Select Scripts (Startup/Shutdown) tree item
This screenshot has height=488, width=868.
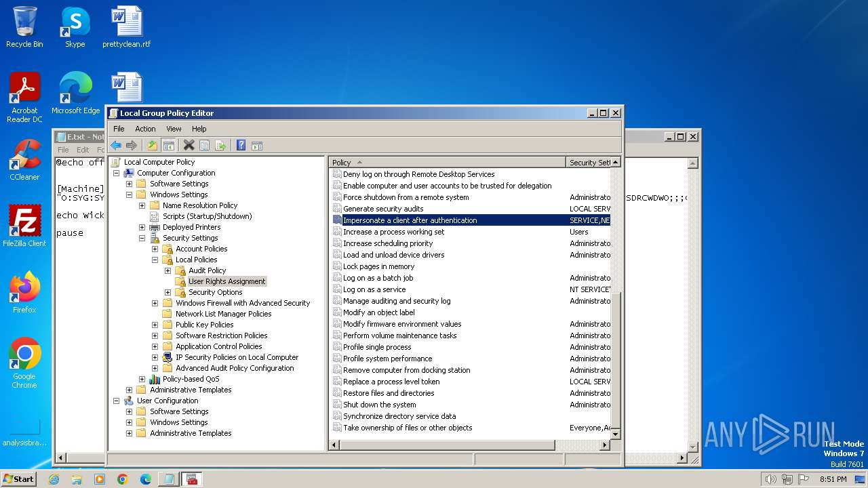[207, 216]
